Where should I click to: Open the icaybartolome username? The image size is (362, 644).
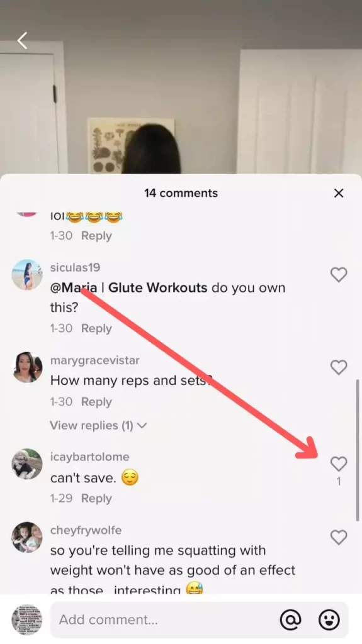(x=89, y=457)
